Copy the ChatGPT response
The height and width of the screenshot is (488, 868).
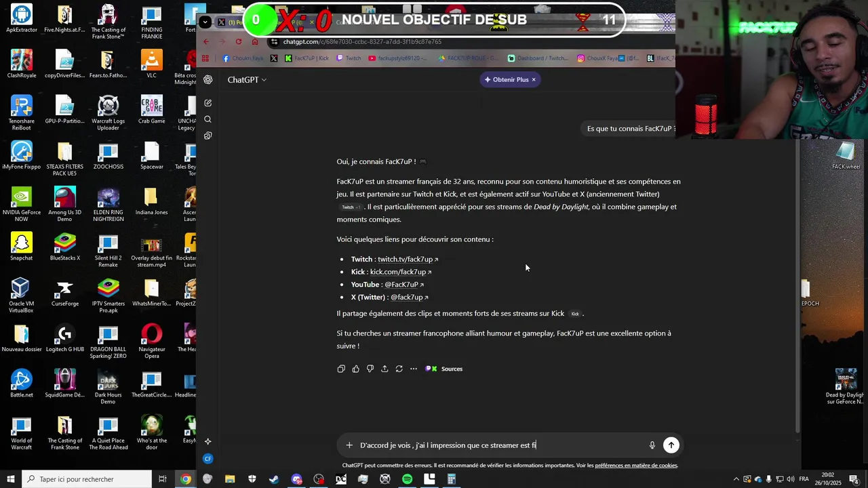pyautogui.click(x=341, y=369)
